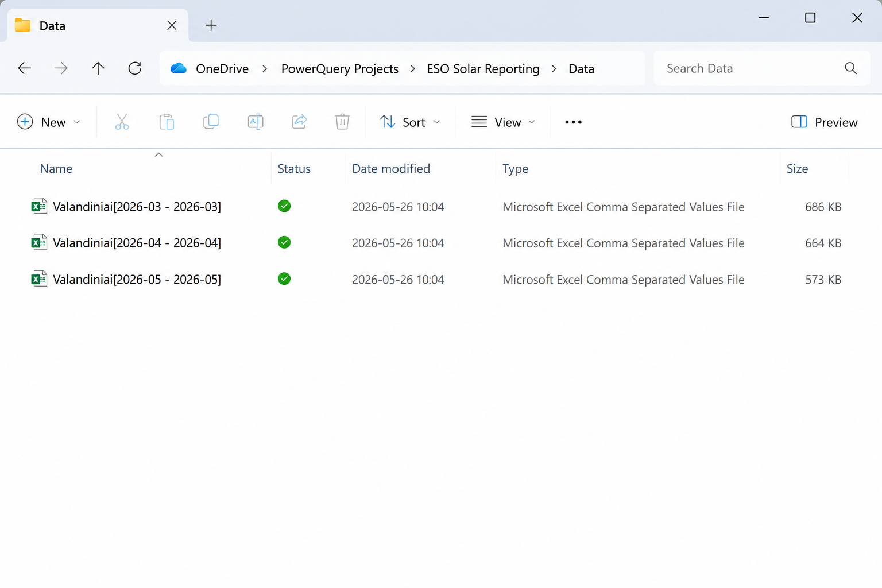882x588 pixels.
Task: Sort by Name column header
Action: 56,169
